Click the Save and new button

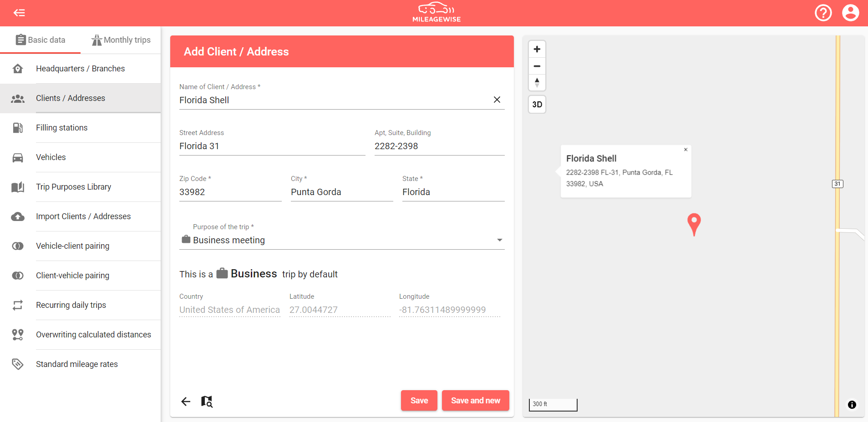pos(475,401)
